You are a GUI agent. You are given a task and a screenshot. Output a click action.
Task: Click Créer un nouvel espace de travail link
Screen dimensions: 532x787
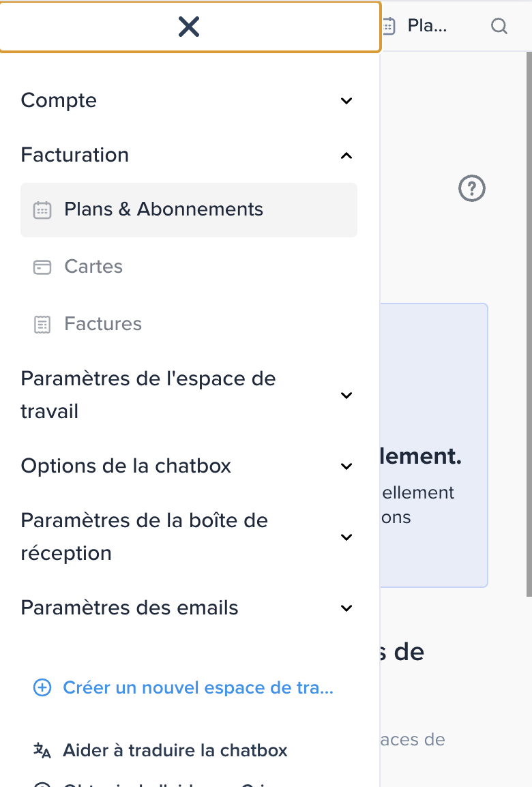[198, 687]
